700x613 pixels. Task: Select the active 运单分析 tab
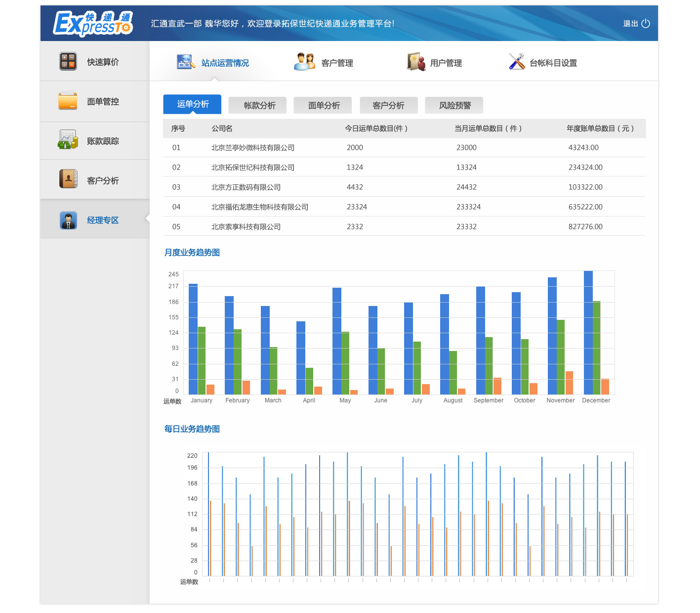193,104
